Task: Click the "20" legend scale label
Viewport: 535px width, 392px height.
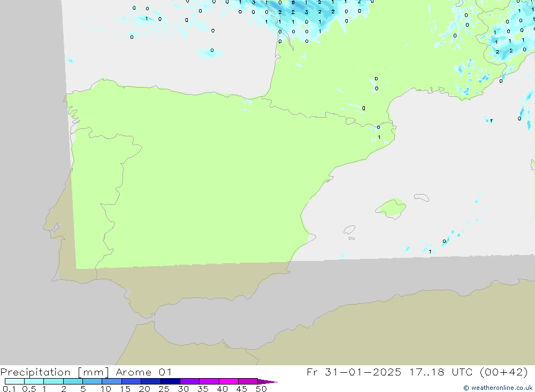Action: (144, 389)
